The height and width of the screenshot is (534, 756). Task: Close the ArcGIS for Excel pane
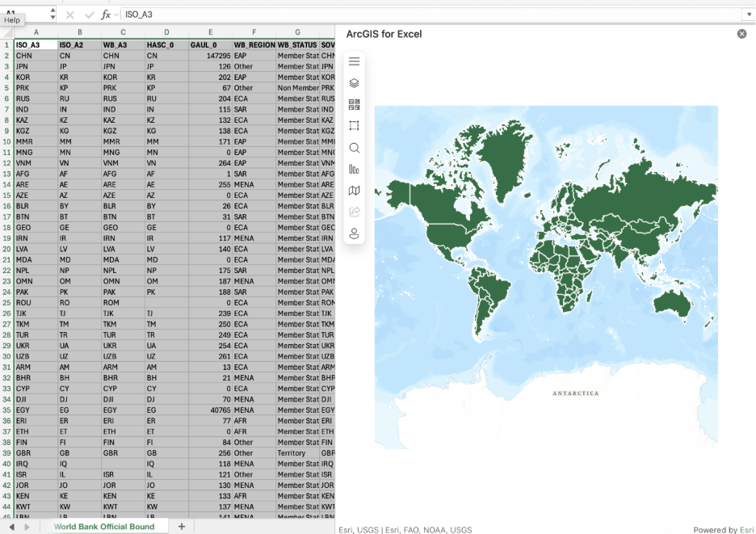coord(741,34)
